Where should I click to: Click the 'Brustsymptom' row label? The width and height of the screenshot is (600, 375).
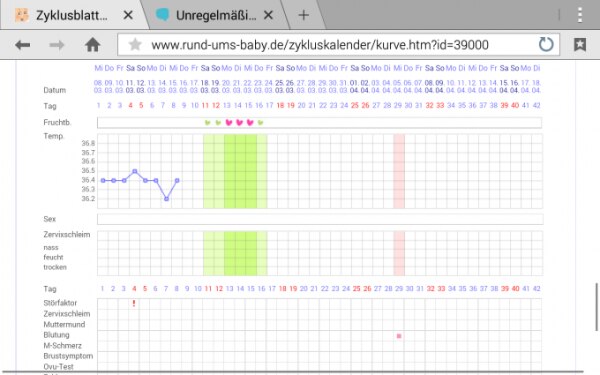click(x=68, y=356)
